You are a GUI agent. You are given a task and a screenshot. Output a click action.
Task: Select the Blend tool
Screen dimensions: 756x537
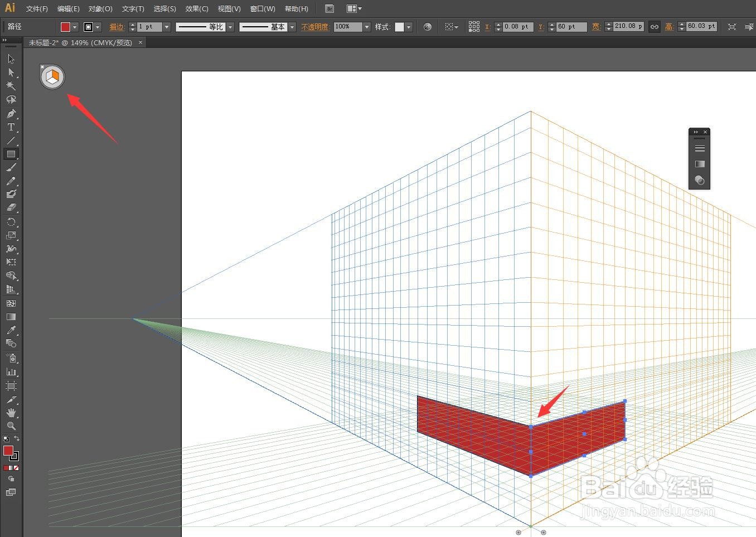pyautogui.click(x=11, y=344)
